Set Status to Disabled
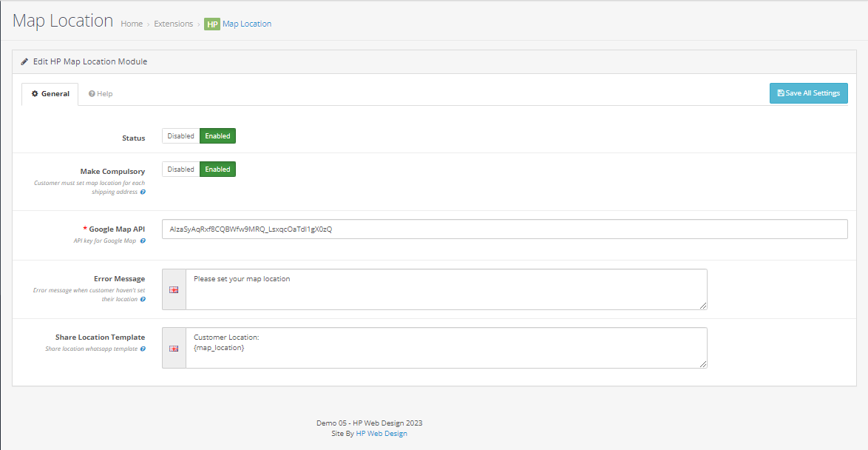 pos(180,136)
